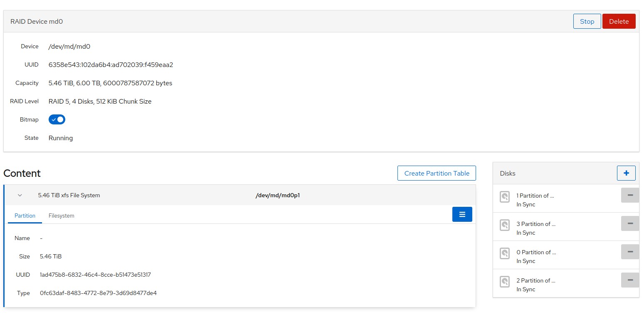Click the disk icon for '2 Partition of'

[505, 281]
